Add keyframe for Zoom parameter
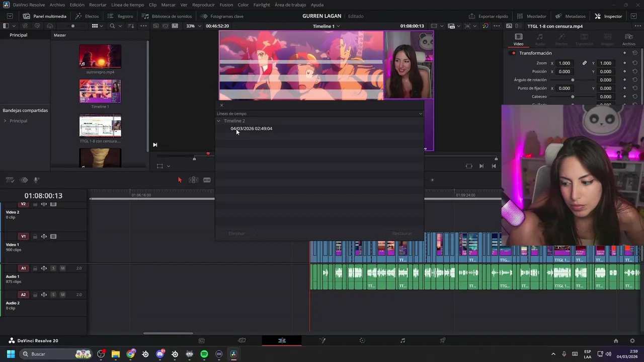Viewport: 644px width, 362px height. [624, 63]
